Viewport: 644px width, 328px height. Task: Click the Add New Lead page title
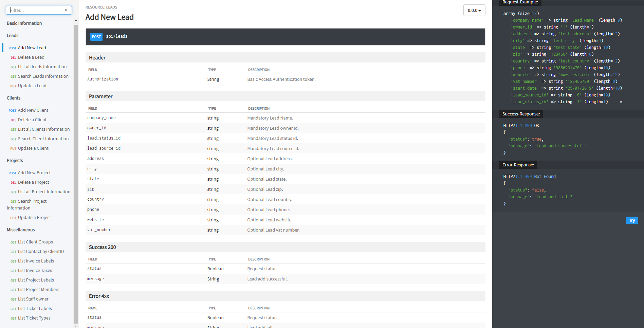(109, 17)
